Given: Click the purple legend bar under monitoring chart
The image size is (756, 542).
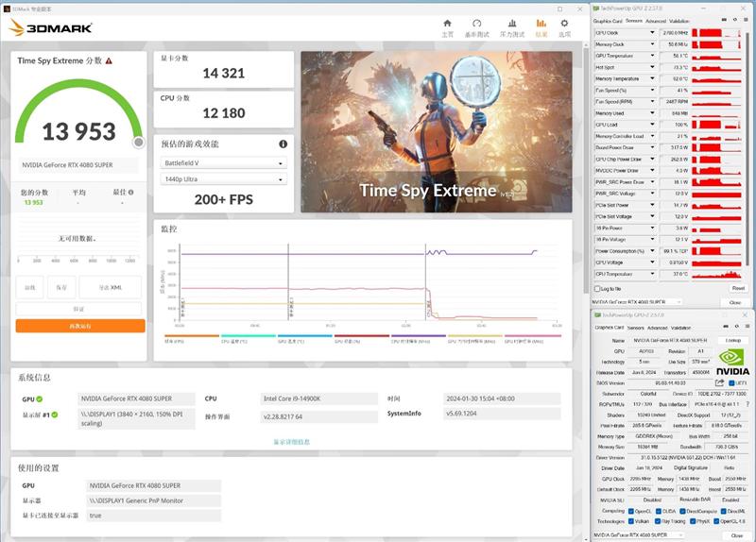Looking at the screenshot, I should coord(419,336).
